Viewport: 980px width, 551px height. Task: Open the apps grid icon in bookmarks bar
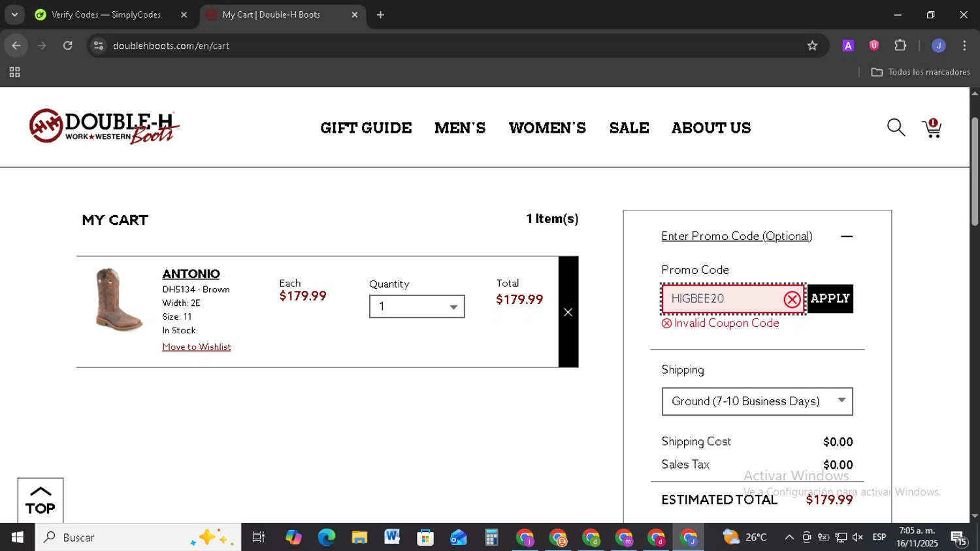[14, 73]
